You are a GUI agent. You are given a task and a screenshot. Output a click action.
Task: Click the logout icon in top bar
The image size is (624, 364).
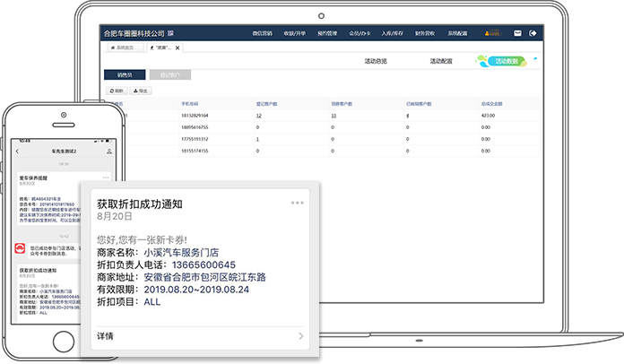click(533, 33)
